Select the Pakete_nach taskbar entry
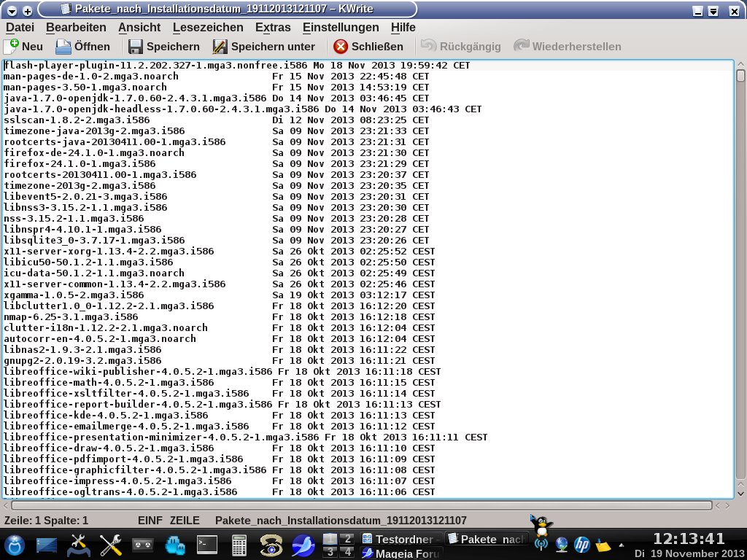Image resolution: width=747 pixels, height=560 pixels. [487, 539]
